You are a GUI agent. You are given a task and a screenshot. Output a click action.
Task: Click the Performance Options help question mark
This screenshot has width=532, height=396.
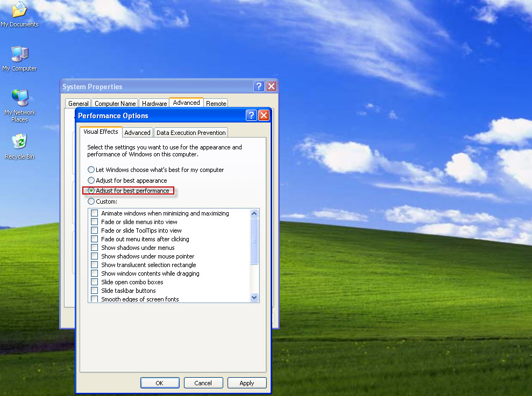pos(251,116)
